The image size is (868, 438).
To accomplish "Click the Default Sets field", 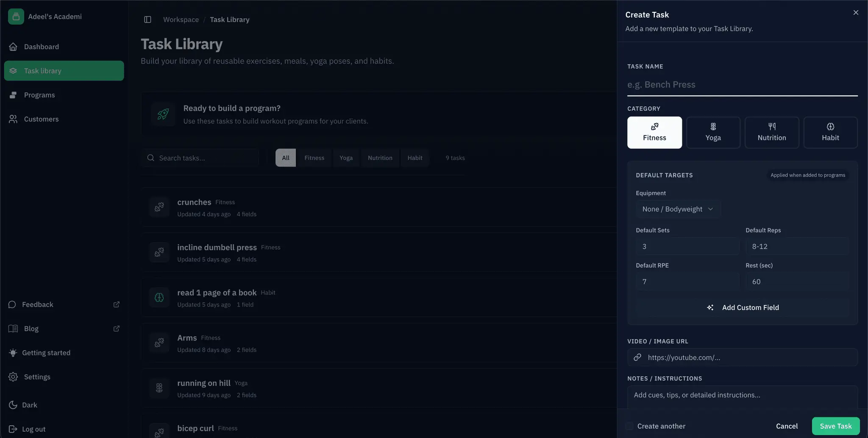I will point(687,246).
